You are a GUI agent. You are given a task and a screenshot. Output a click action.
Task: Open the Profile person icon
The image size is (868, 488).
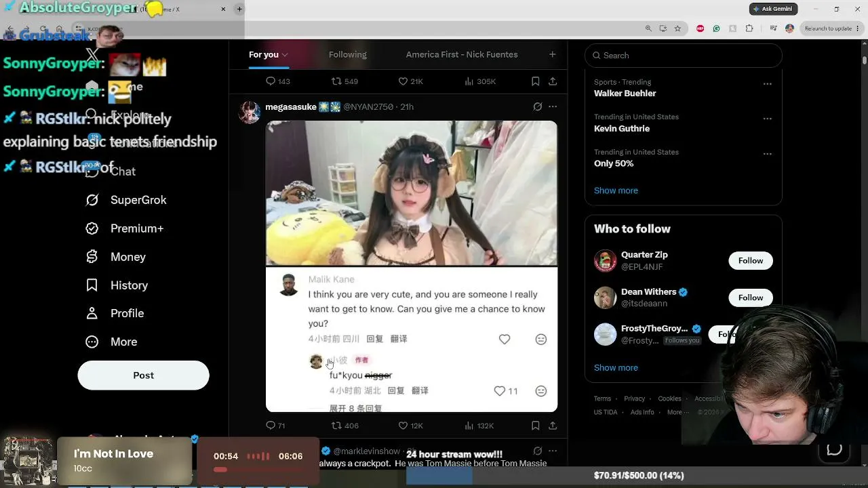pyautogui.click(x=92, y=313)
